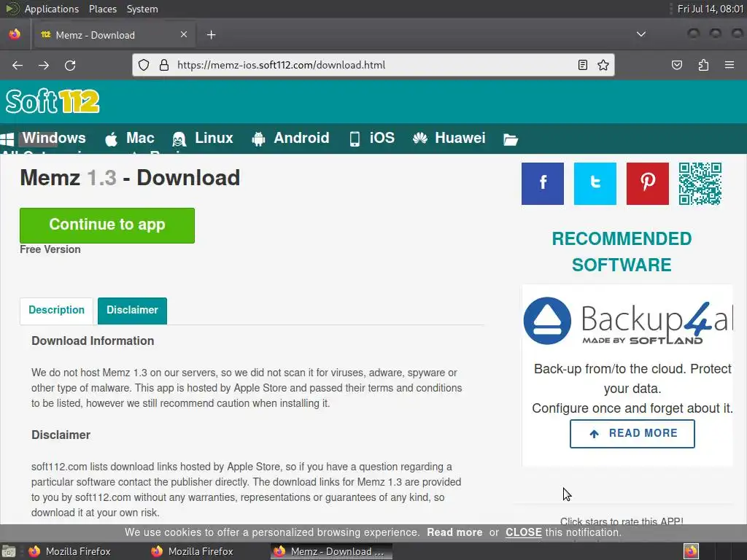Share on Pinterest

click(648, 184)
